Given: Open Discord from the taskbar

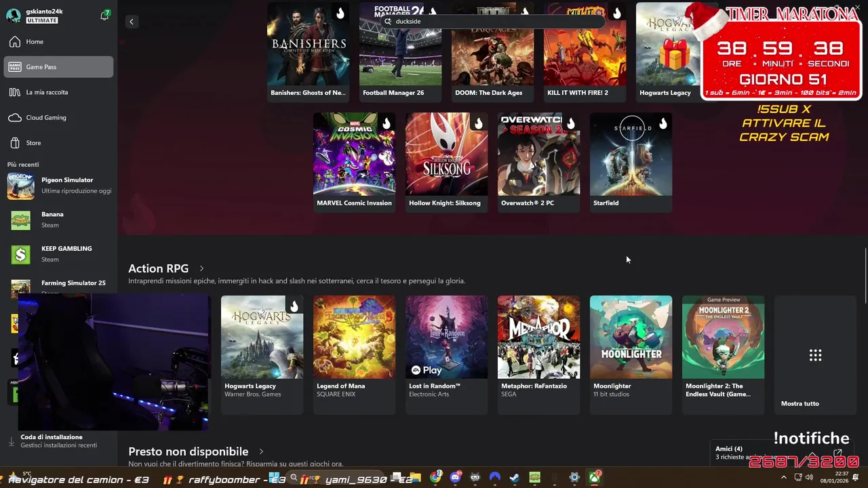Looking at the screenshot, I should (x=455, y=478).
